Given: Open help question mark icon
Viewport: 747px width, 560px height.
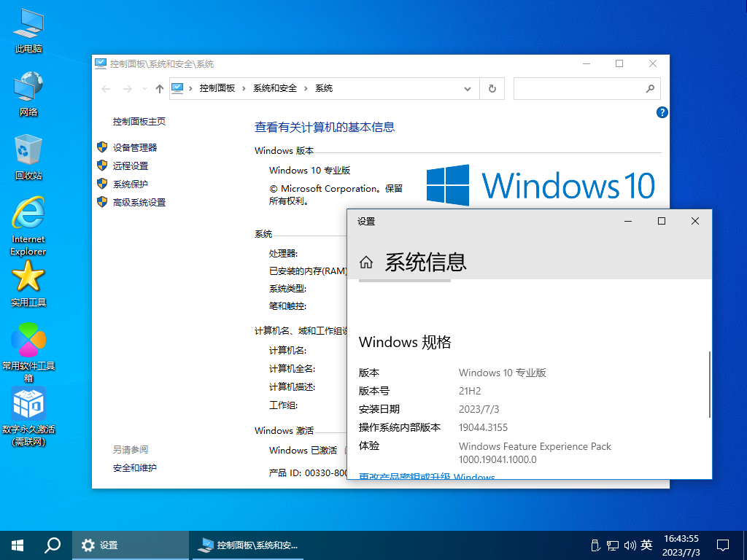Looking at the screenshot, I should [662, 112].
